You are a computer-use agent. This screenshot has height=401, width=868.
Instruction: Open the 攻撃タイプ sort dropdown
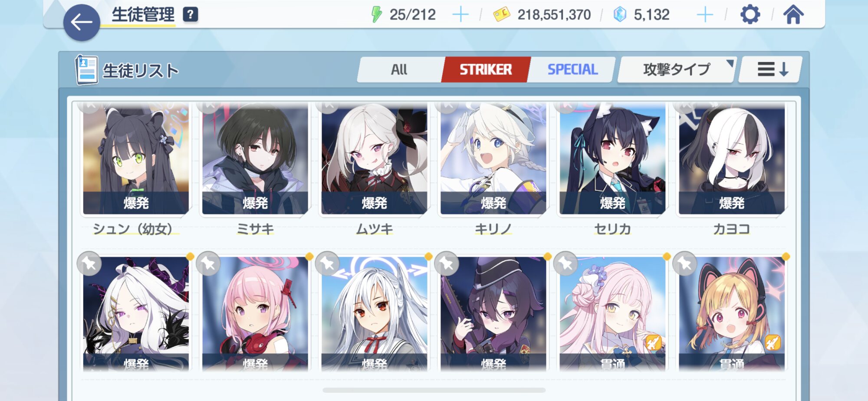coord(676,69)
